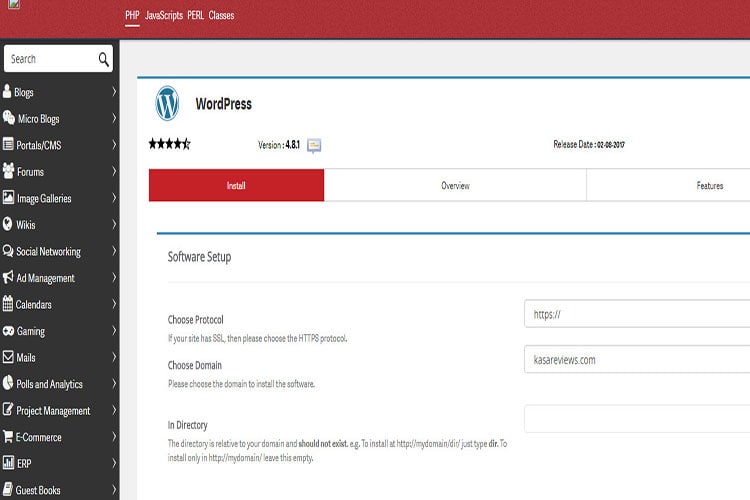Switch to the PHP scripts tab
This screenshot has height=500, width=750.
(132, 15)
